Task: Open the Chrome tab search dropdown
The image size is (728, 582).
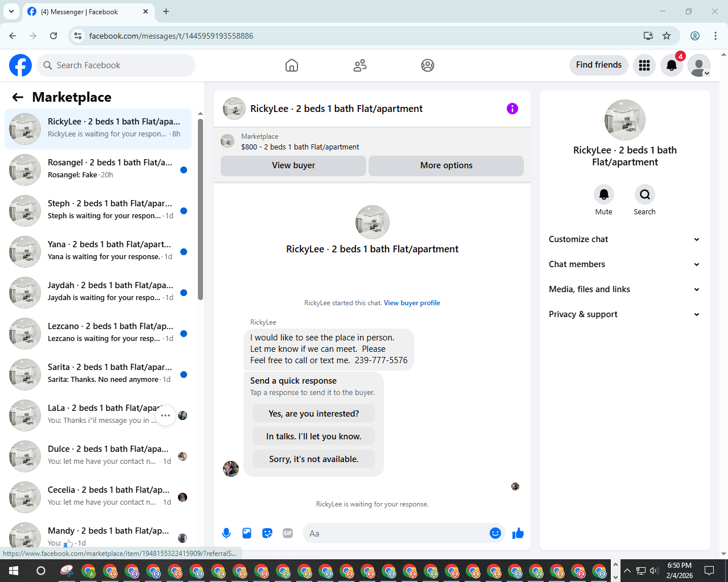Action: [11, 11]
